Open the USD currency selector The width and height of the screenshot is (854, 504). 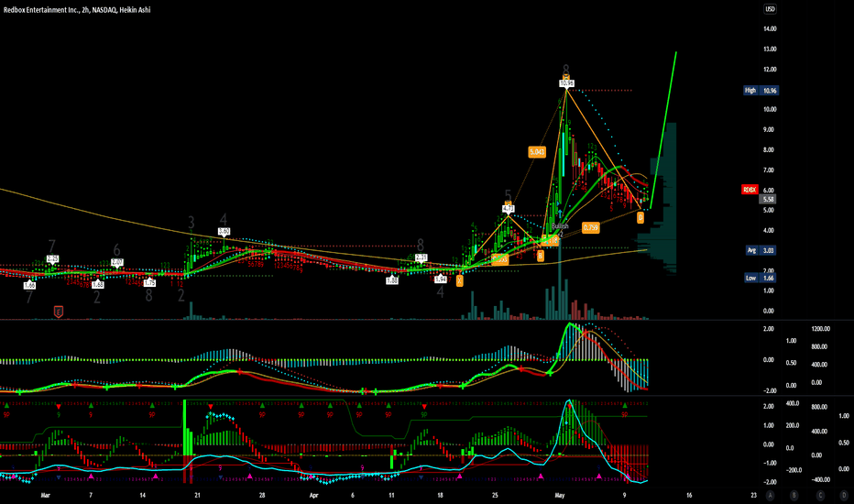coord(770,9)
